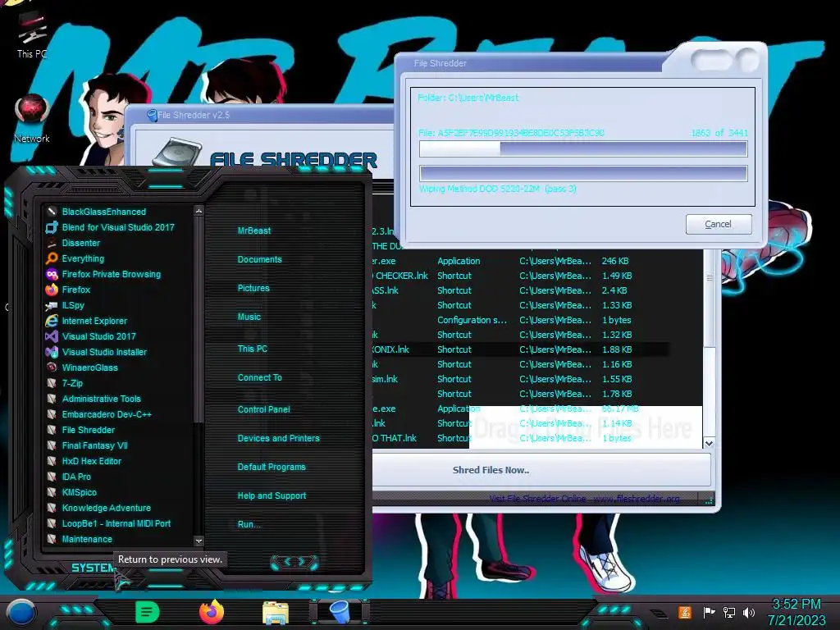
Task: Open green notes app on taskbar
Action: coord(147,612)
